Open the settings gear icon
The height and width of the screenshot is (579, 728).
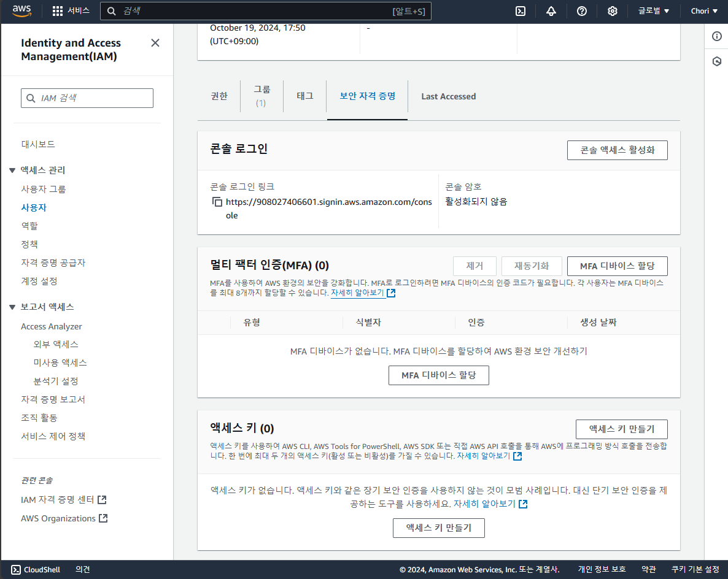pyautogui.click(x=613, y=11)
